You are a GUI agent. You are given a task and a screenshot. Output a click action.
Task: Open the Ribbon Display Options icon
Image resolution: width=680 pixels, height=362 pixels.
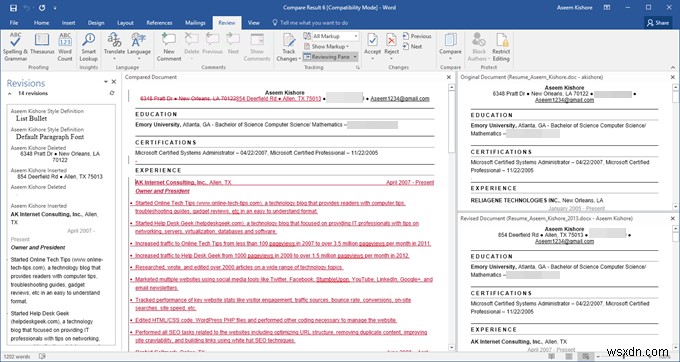click(x=607, y=8)
